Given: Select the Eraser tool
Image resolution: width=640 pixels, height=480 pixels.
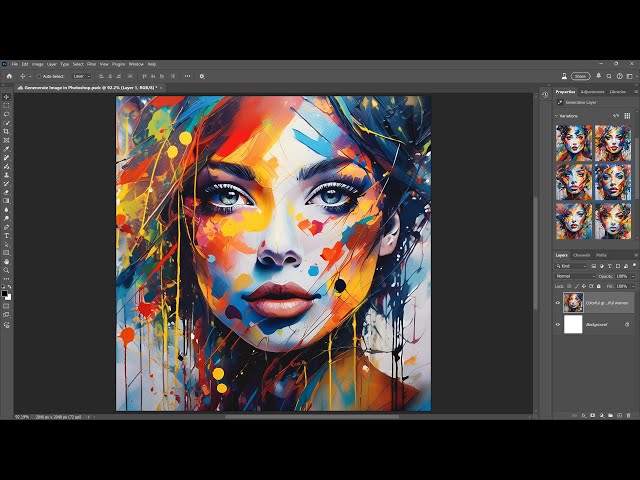Looking at the screenshot, I should coord(7,192).
